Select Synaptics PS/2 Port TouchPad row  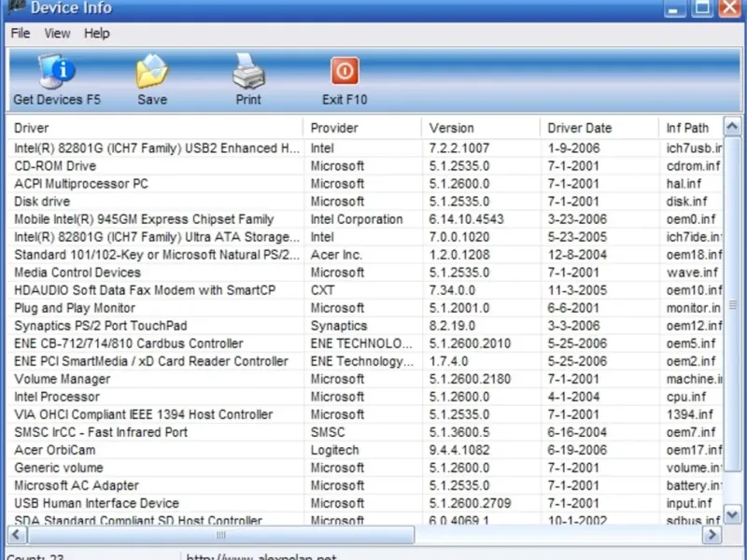[365, 326]
